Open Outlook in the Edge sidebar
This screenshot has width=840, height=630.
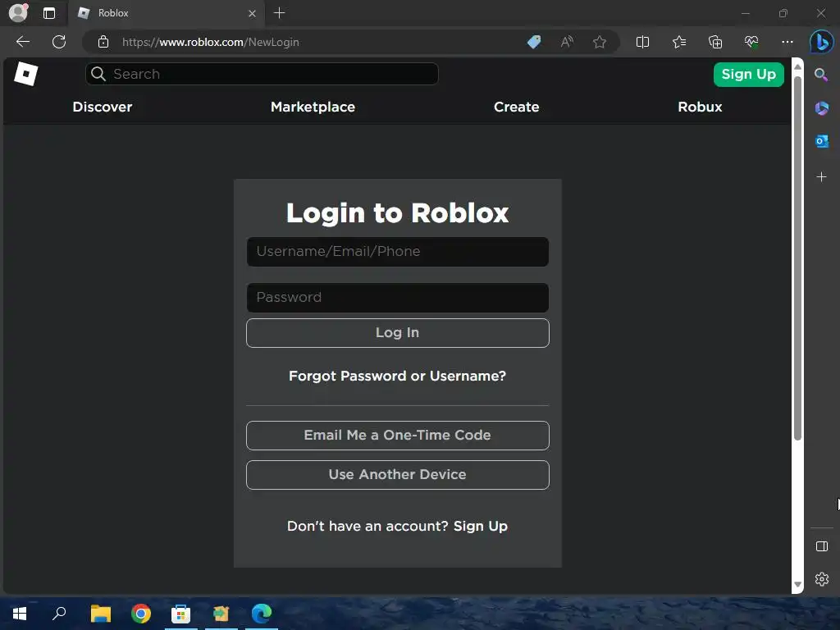tap(821, 141)
